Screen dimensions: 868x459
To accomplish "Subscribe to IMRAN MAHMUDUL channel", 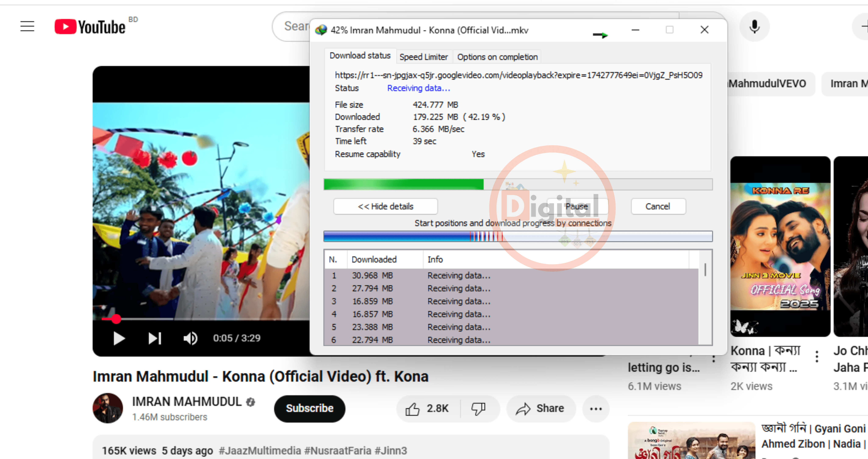I will coord(309,408).
